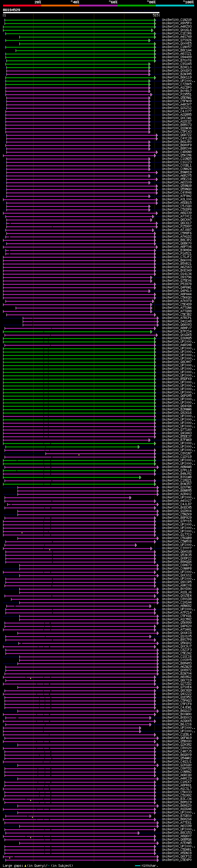Select hit label UniRef100_P25997
The width and height of the screenshot is (197, 868).
point(177,226)
